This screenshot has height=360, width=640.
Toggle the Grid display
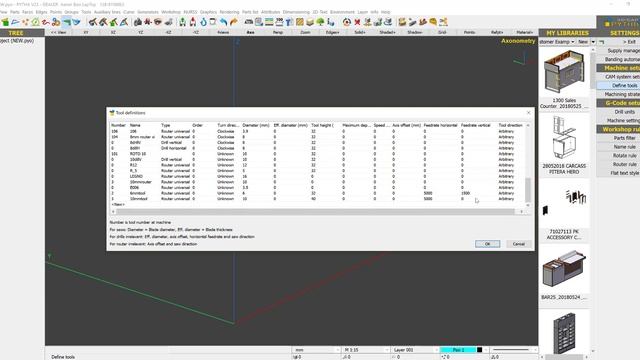coord(442,32)
